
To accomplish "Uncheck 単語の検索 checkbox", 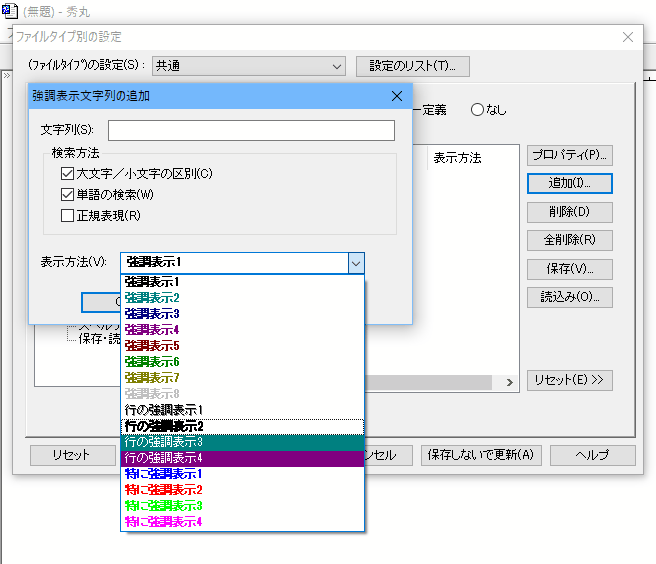I will (67, 195).
